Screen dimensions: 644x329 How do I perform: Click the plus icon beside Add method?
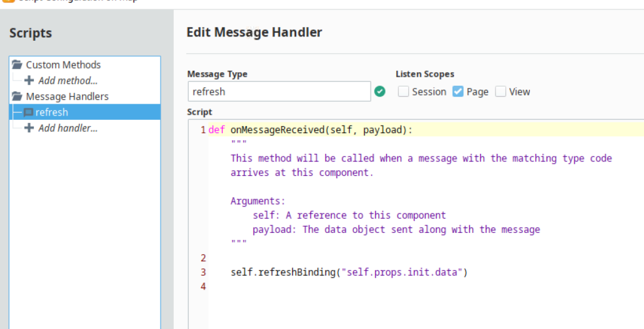click(29, 80)
